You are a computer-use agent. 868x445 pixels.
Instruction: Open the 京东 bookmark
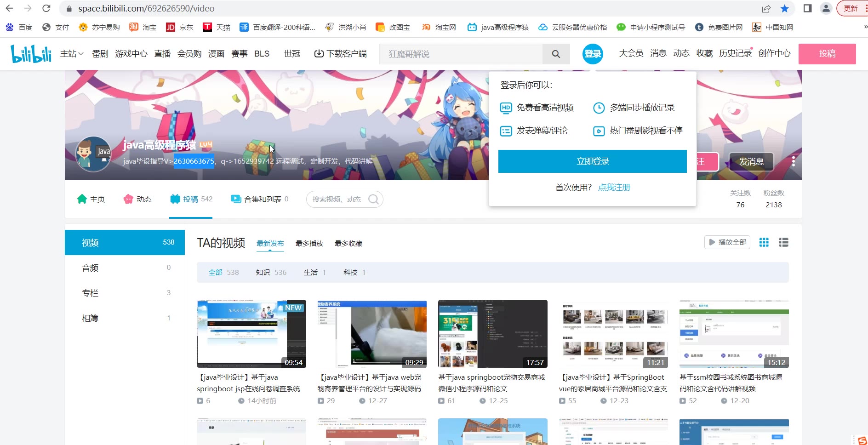(x=180, y=27)
